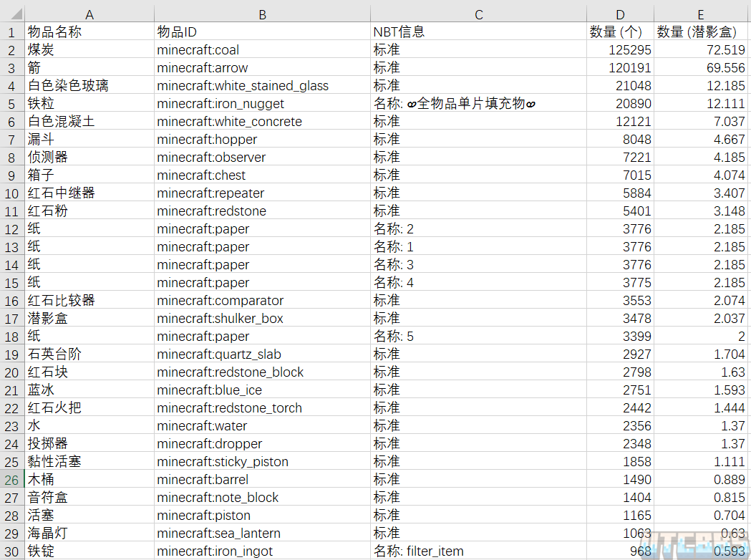Click the cell 'minecraft:dropper'
This screenshot has width=751, height=560.
click(x=262, y=443)
